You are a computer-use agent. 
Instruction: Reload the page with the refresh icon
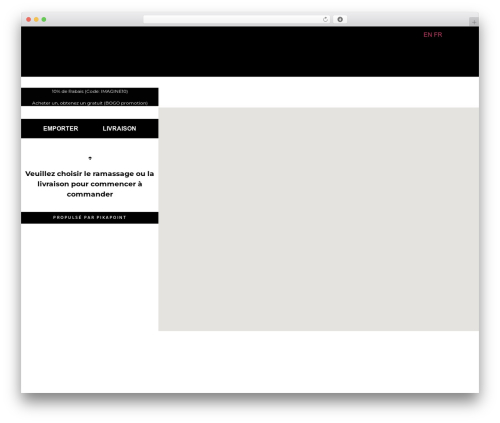325,19
